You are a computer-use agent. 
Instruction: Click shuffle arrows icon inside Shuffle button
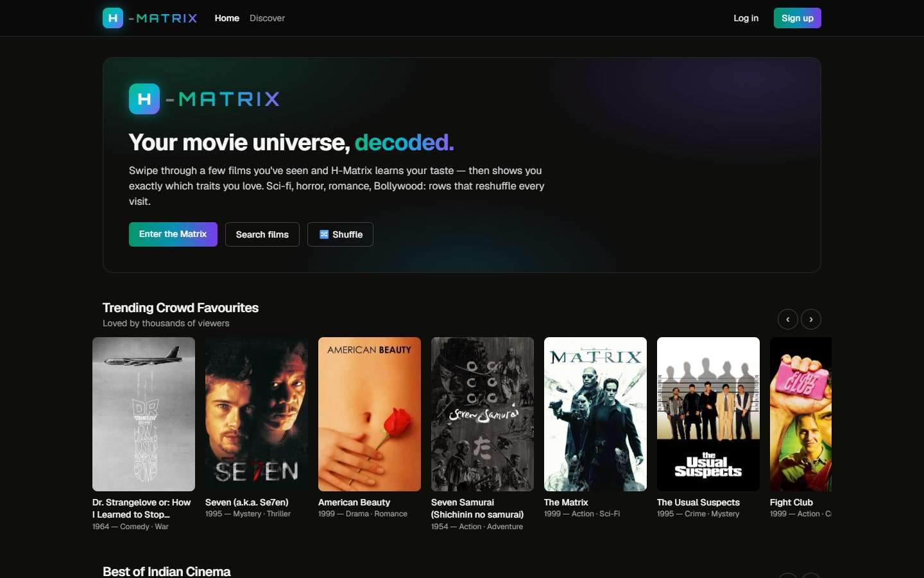324,234
